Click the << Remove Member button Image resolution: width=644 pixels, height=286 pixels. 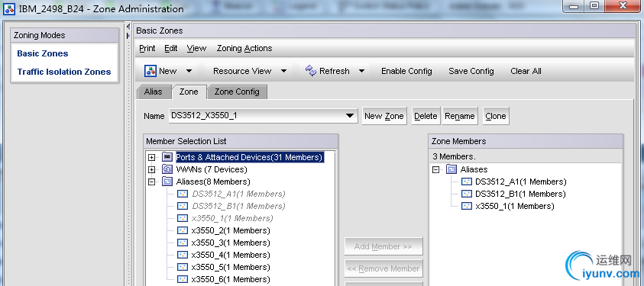(x=383, y=268)
